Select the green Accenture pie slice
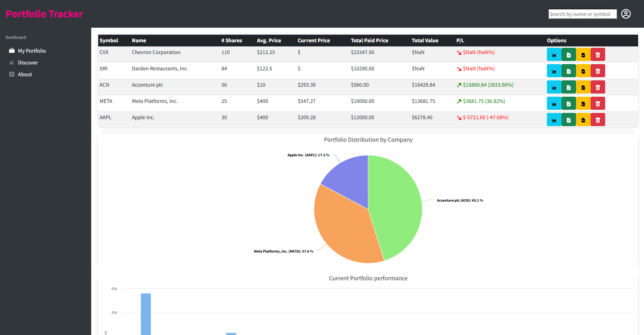This screenshot has width=644, height=335. click(x=395, y=204)
